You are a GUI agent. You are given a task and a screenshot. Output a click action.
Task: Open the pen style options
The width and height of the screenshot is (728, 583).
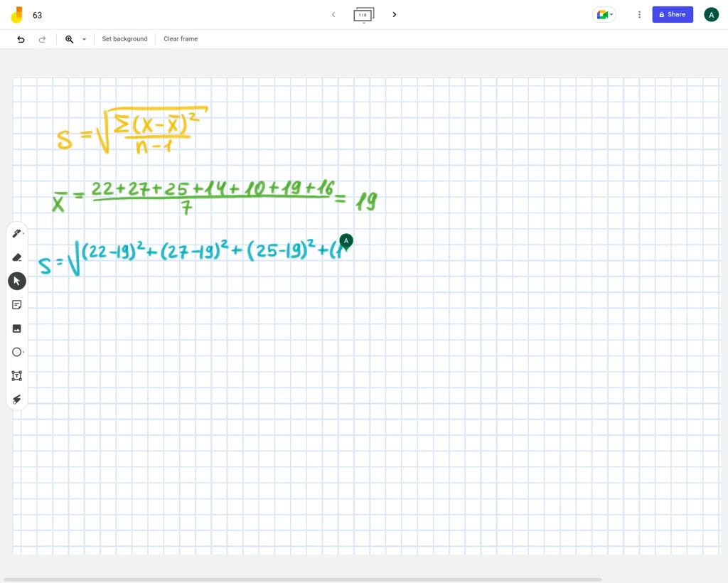tap(23, 235)
